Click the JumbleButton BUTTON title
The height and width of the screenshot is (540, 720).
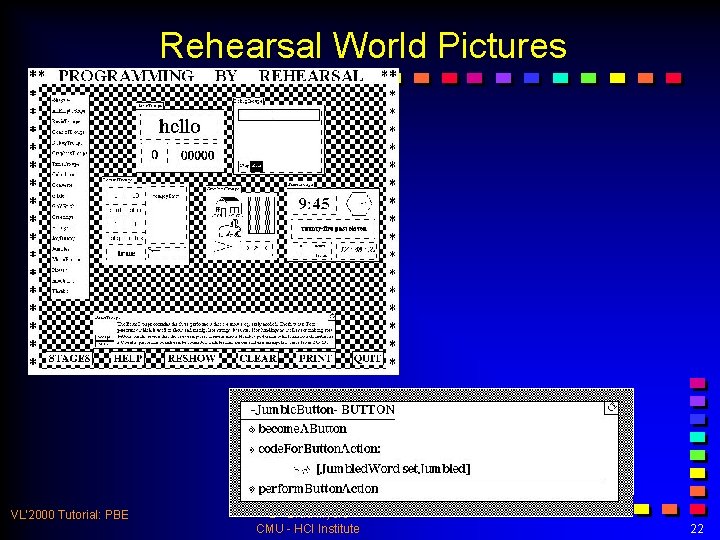click(322, 410)
